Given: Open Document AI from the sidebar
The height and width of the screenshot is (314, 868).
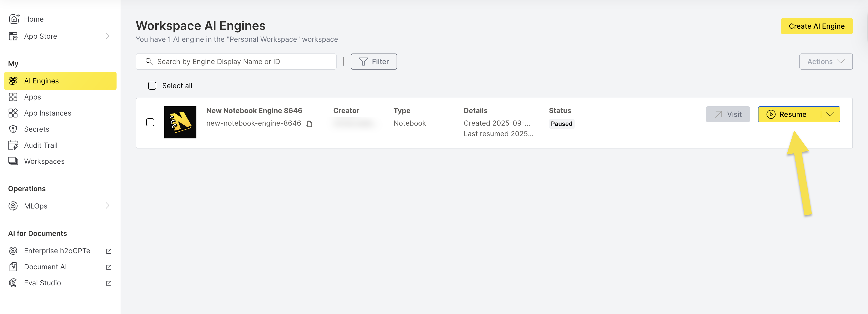Looking at the screenshot, I should [45, 267].
